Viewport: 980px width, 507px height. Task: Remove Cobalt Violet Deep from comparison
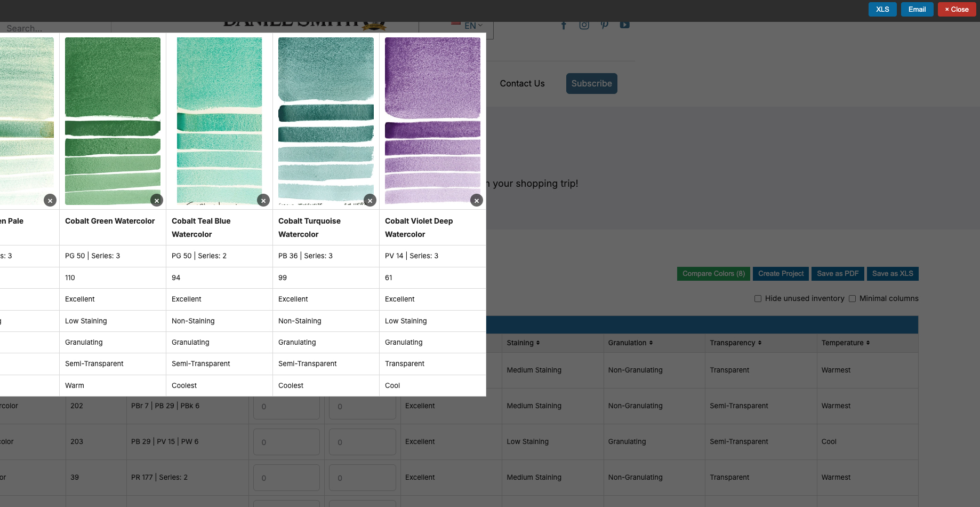tap(476, 200)
